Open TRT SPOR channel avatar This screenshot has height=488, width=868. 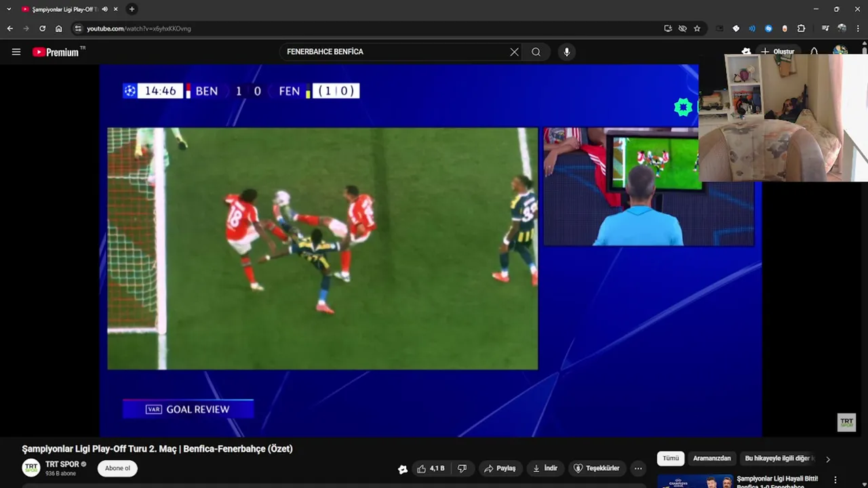click(x=31, y=468)
